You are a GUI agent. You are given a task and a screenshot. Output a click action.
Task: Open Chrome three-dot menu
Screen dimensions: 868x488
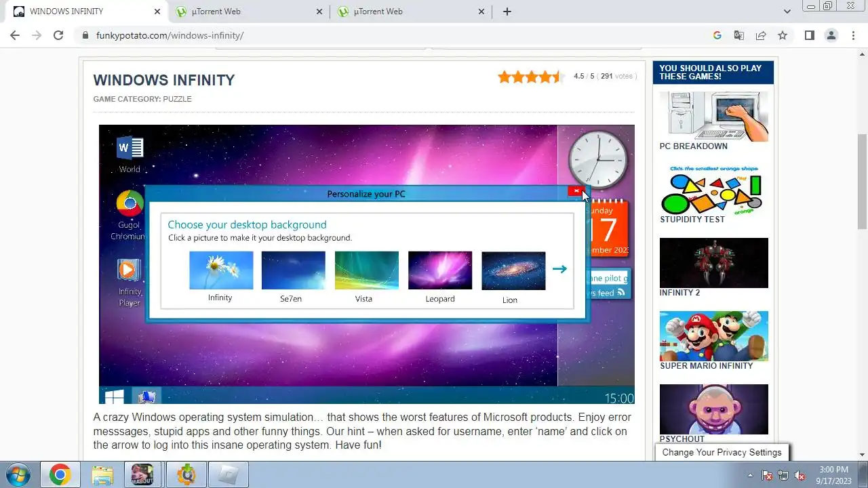click(x=854, y=35)
